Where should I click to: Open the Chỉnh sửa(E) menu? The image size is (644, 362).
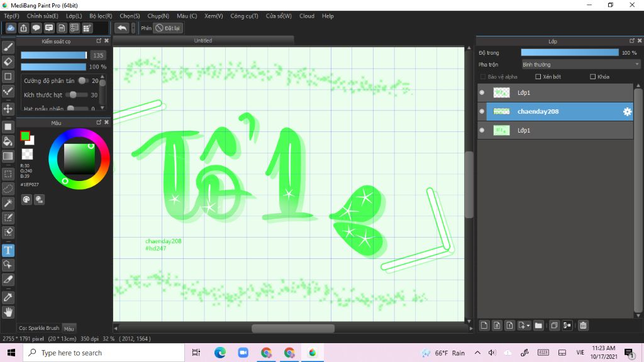tap(42, 16)
